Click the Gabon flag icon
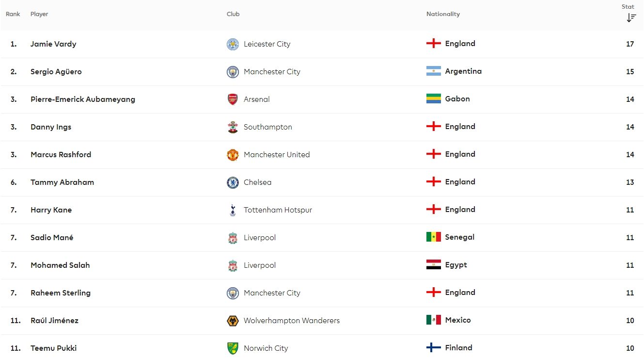Image resolution: width=644 pixels, height=360 pixels. click(x=433, y=99)
